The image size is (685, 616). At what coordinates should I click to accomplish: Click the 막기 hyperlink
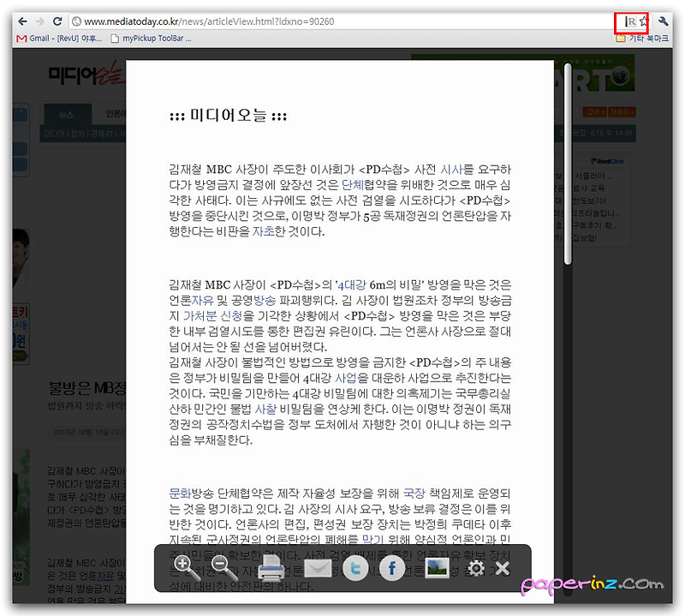373,540
